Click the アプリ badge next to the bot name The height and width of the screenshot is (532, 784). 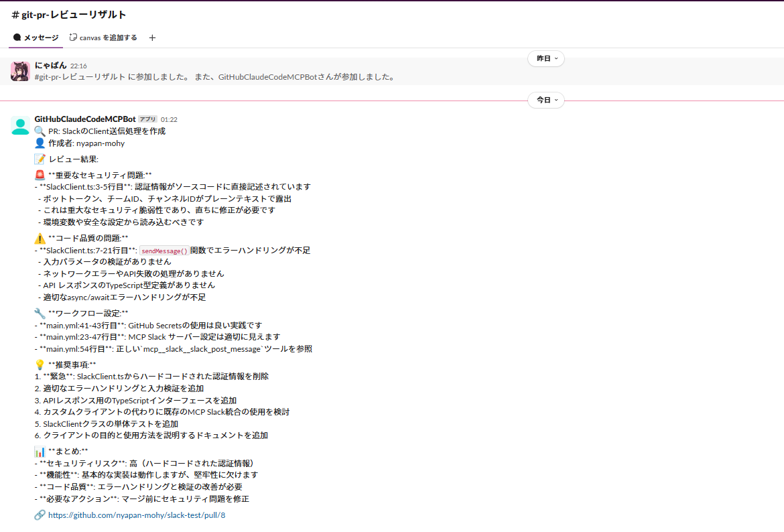(x=147, y=119)
